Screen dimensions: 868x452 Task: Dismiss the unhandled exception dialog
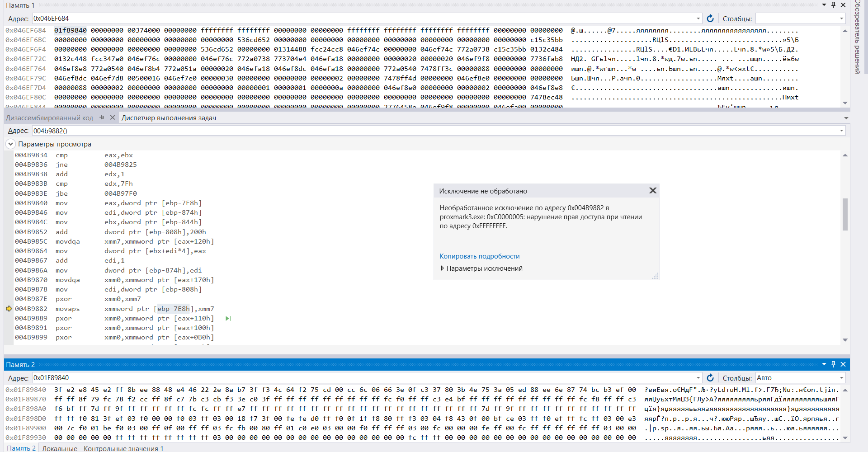coord(652,190)
